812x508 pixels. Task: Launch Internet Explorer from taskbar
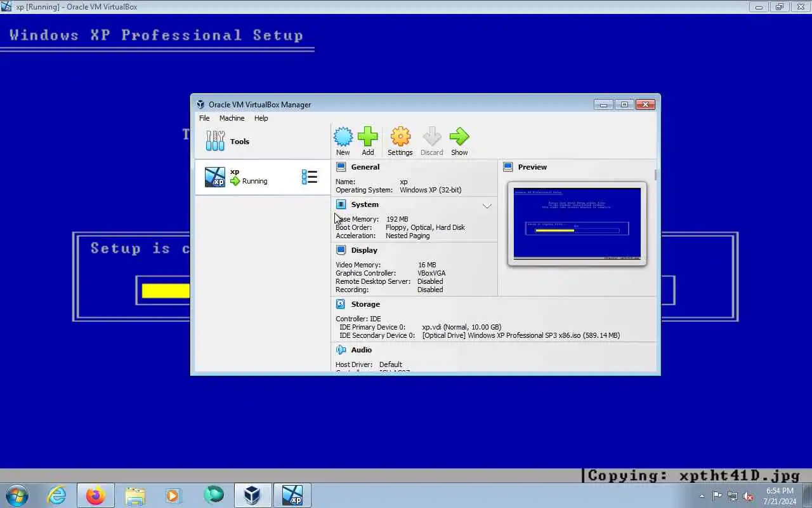click(56, 495)
